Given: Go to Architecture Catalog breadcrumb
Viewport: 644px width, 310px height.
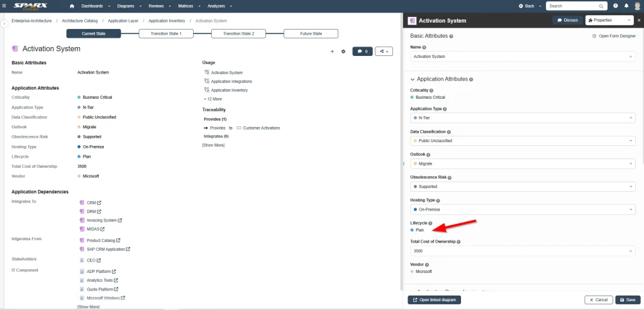Looking at the screenshot, I should [x=80, y=21].
